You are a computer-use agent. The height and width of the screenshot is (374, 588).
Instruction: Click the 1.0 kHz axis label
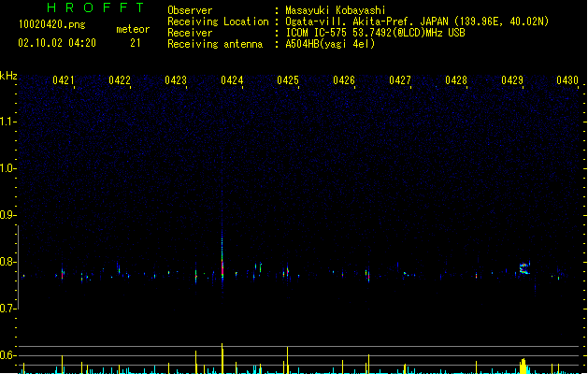click(7, 168)
